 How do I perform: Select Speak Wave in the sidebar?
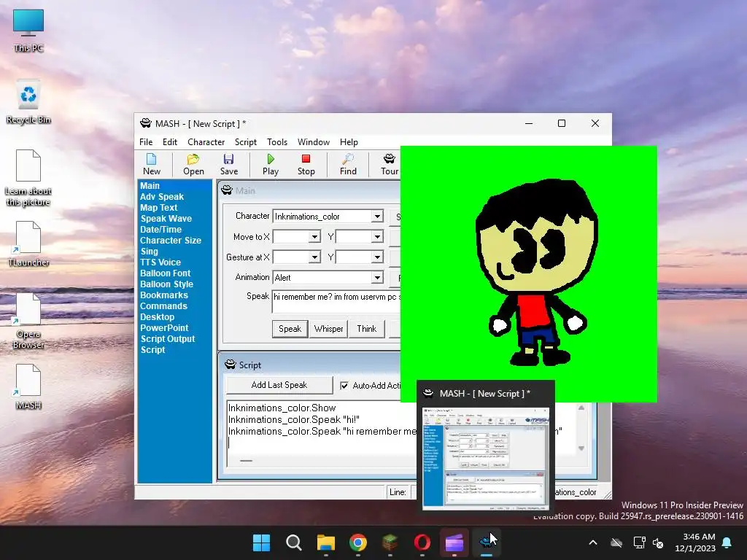pos(166,219)
